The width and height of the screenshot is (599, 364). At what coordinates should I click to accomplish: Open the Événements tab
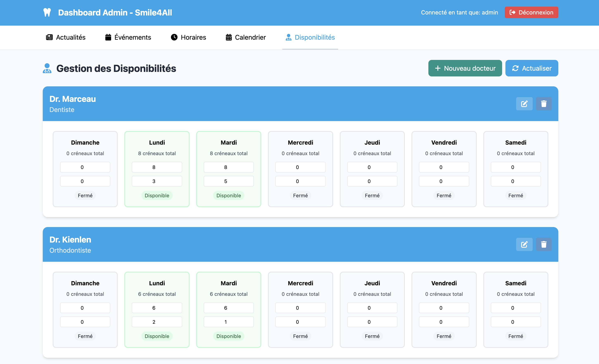click(128, 37)
